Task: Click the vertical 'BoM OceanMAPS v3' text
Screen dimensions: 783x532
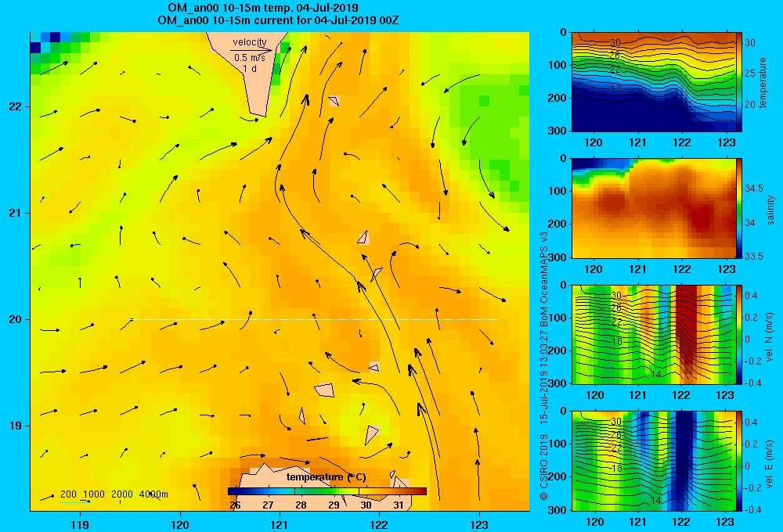Action: 544,279
